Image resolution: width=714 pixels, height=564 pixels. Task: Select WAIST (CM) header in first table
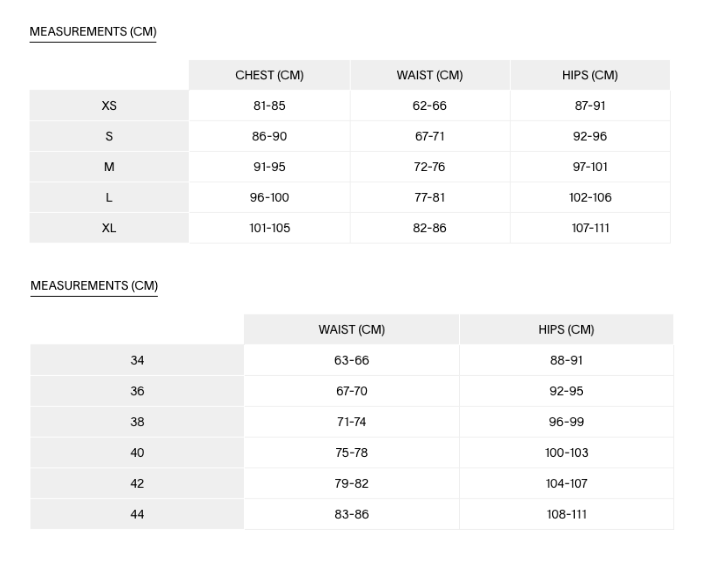pos(429,75)
